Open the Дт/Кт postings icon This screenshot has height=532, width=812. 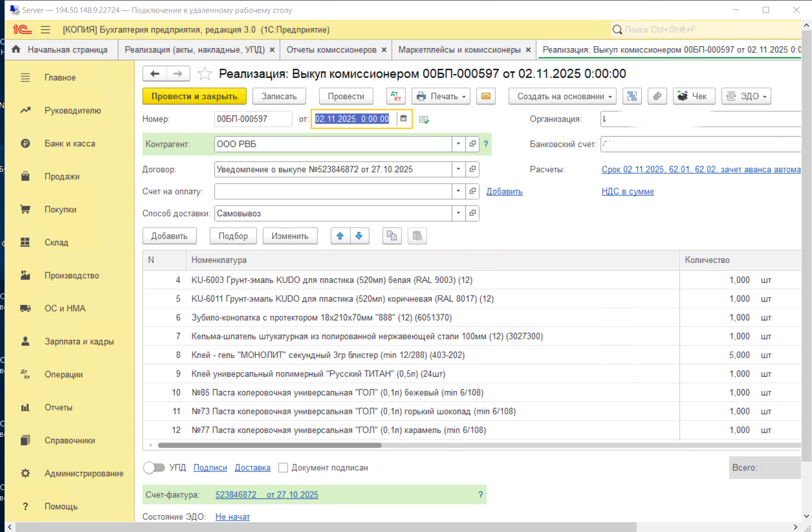[x=396, y=96]
